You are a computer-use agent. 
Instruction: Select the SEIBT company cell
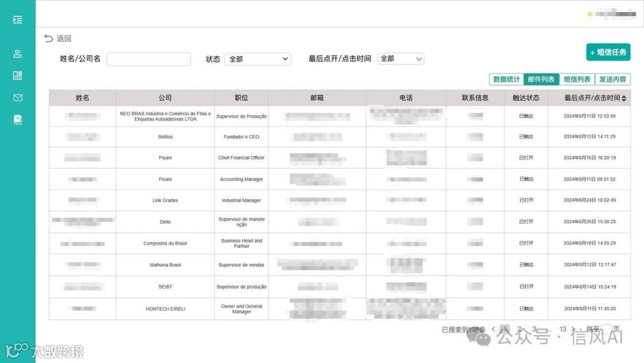coord(165,287)
